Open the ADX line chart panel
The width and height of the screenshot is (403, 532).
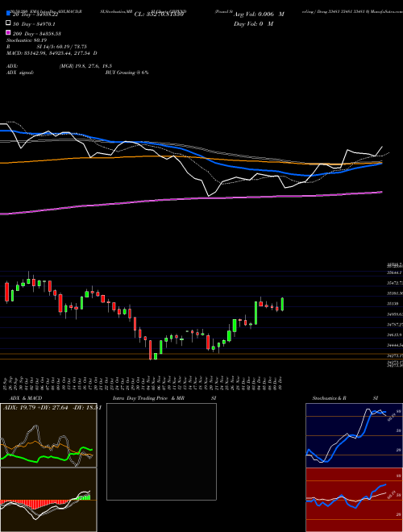click(x=48, y=435)
